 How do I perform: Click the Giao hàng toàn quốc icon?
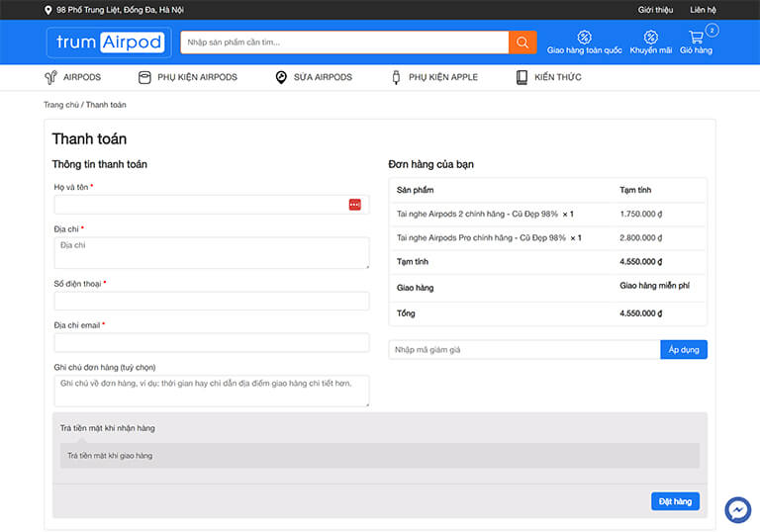coord(584,38)
